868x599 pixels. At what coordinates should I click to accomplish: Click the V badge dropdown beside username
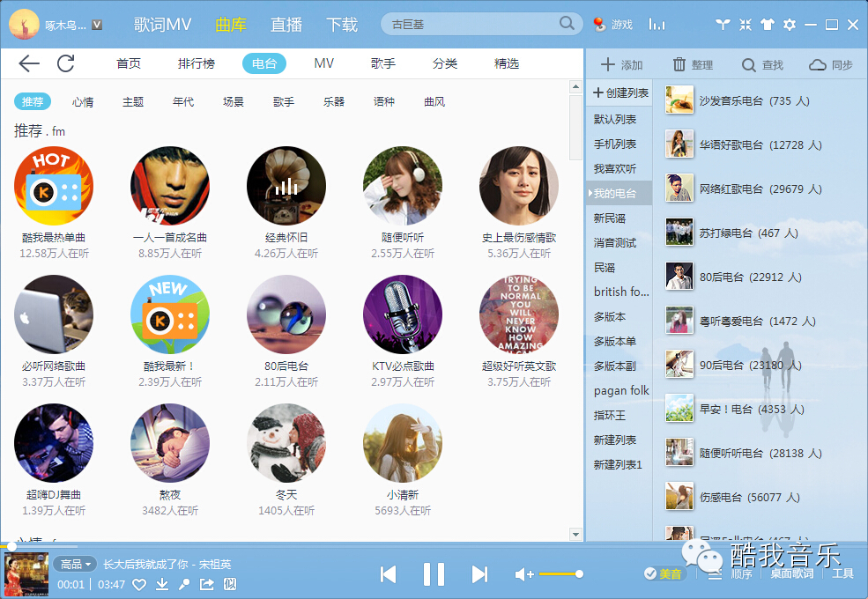[x=97, y=25]
